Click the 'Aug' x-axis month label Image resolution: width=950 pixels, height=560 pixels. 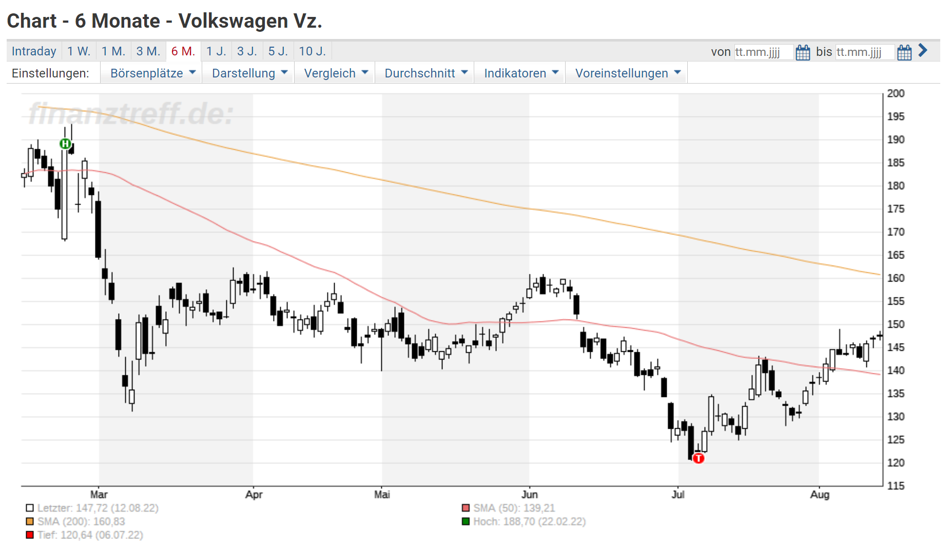click(x=820, y=495)
